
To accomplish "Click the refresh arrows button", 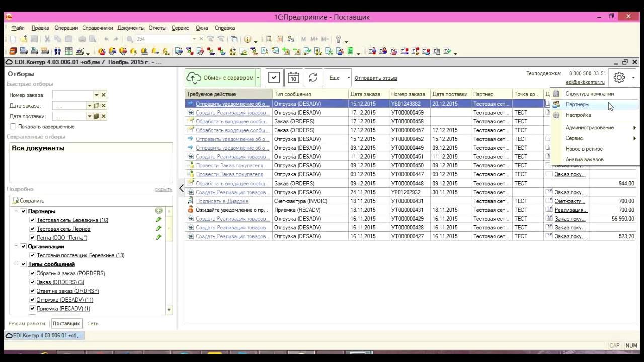I will click(313, 78).
